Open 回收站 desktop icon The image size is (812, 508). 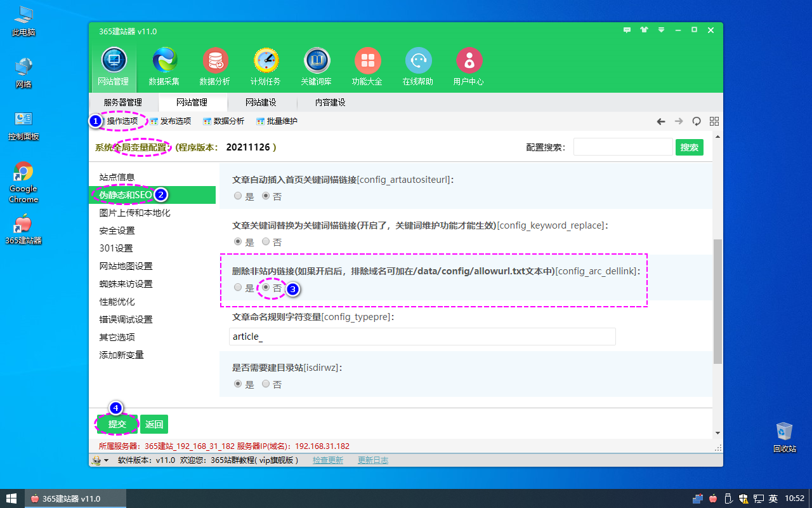pyautogui.click(x=785, y=437)
